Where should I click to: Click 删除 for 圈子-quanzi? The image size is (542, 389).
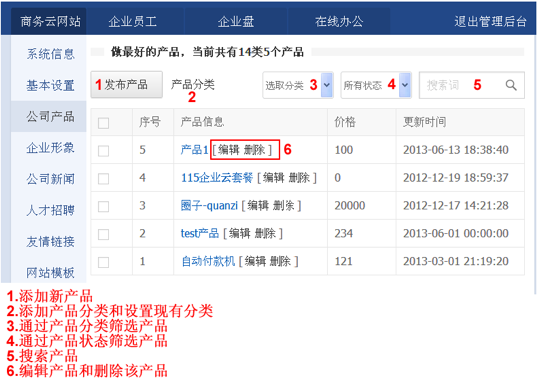pos(284,206)
